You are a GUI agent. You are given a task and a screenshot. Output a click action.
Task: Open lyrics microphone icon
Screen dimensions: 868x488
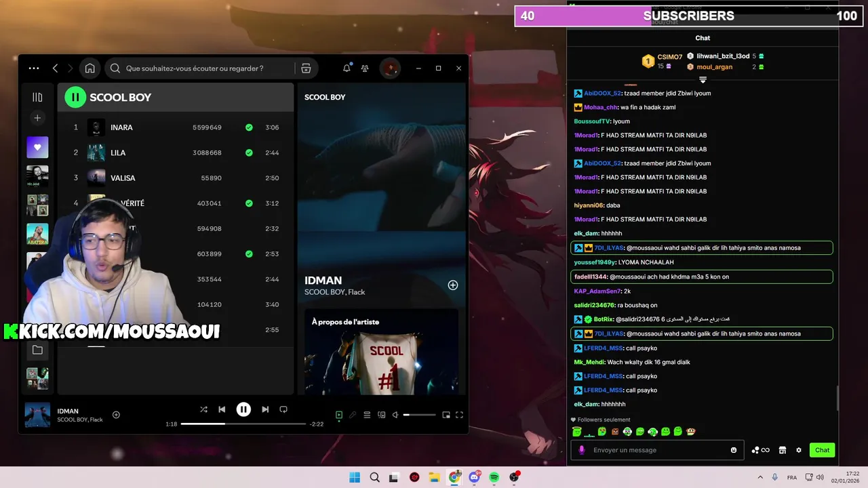(x=353, y=415)
